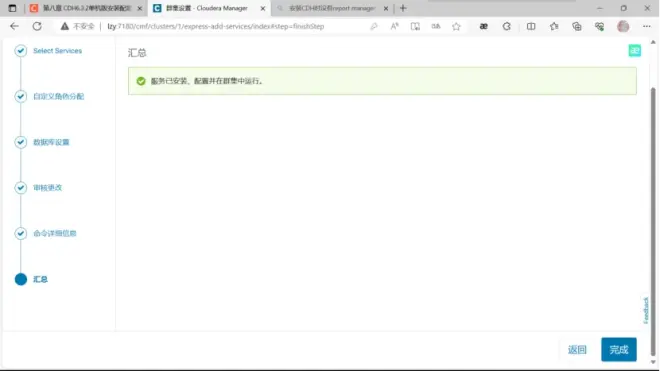Select the current 汇总 step
Image resolution: width=660 pixels, height=371 pixels.
click(40, 279)
